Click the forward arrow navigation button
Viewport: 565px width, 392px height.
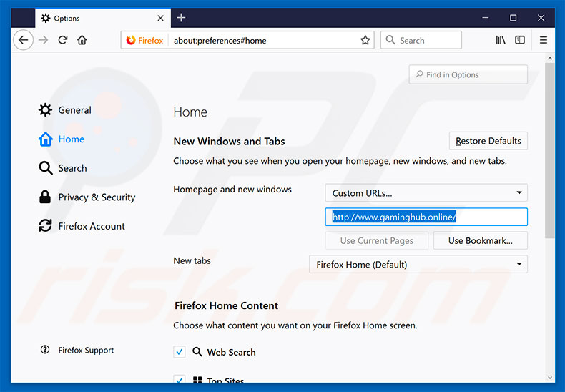43,40
